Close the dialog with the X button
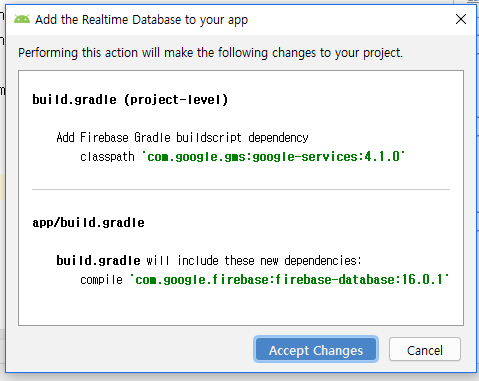The height and width of the screenshot is (381, 479). tap(461, 19)
